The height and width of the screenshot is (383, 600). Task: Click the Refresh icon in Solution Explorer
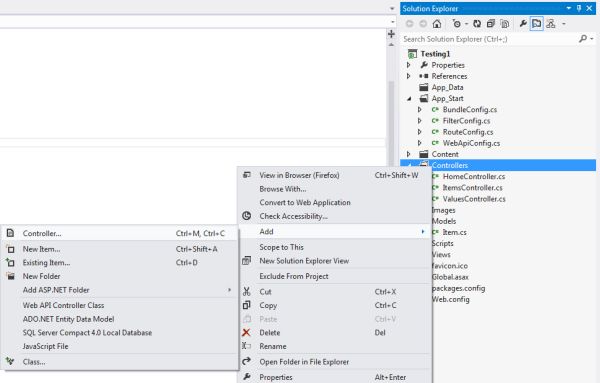pos(477,24)
